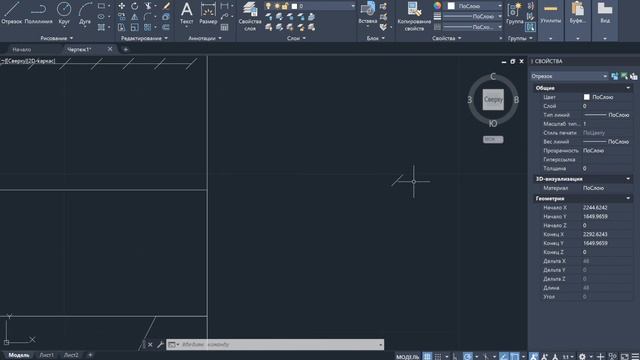The height and width of the screenshot is (360, 640).
Task: Add a new drawing tab
Action: click(125, 49)
